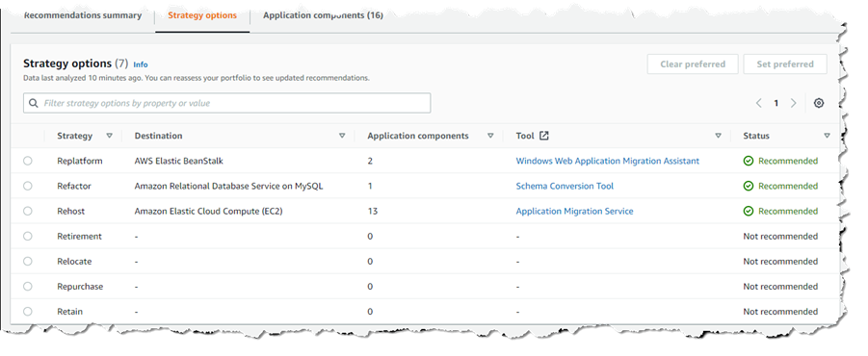Sort by Status column arrow
This screenshot has height=356, width=868.
point(827,136)
